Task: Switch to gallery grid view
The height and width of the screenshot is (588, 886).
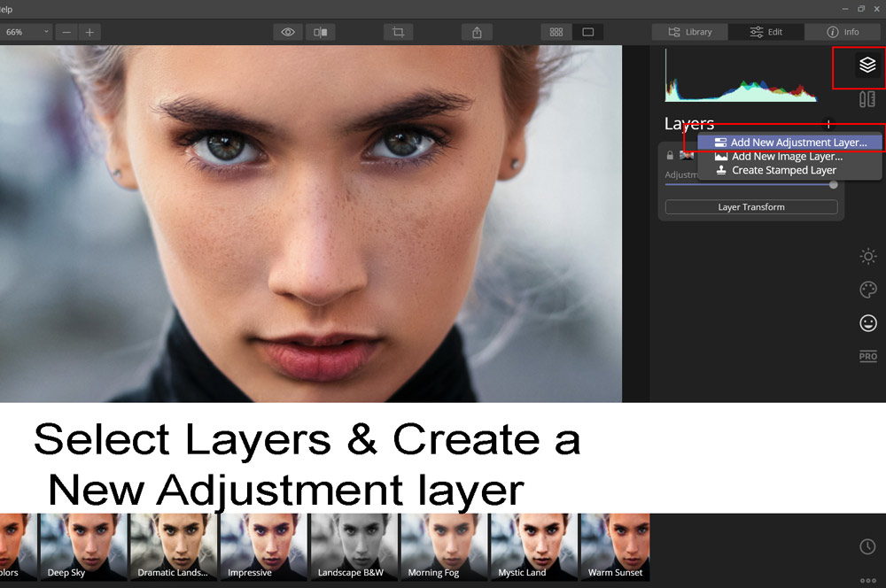Action: tap(556, 32)
